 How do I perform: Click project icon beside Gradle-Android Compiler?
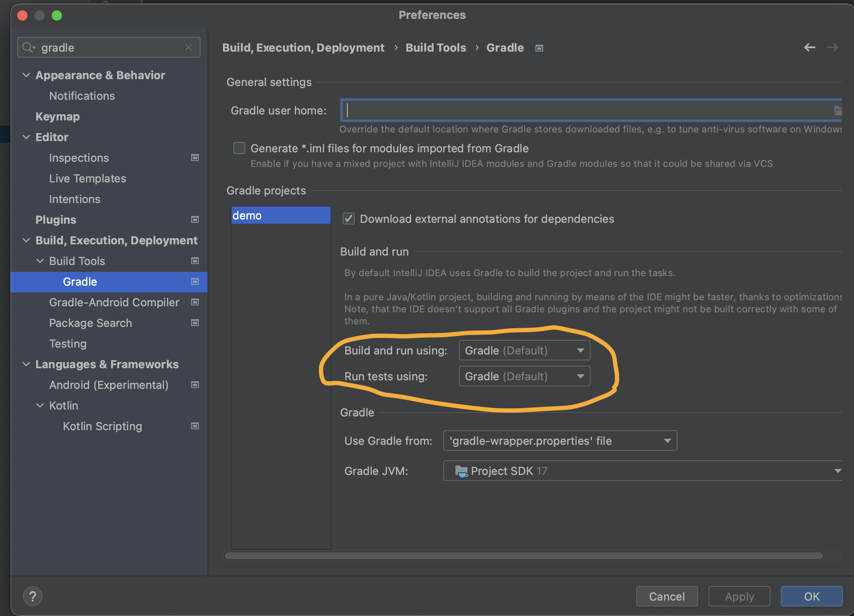point(195,302)
